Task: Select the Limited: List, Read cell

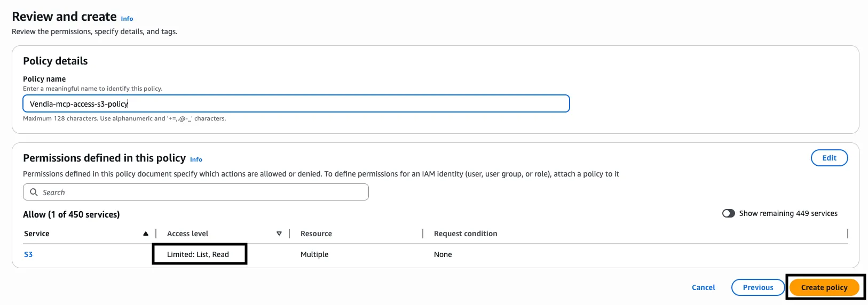Action: pyautogui.click(x=198, y=254)
